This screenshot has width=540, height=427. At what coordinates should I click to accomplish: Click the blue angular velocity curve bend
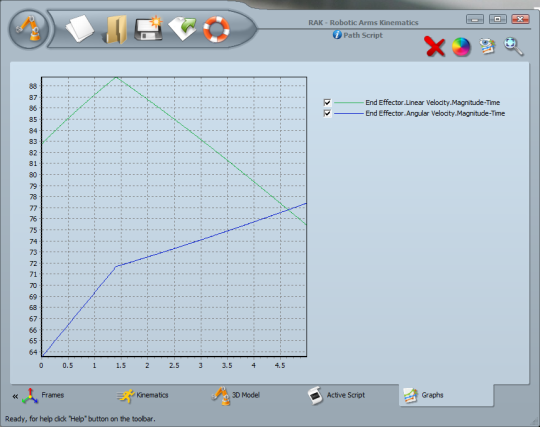116,266
